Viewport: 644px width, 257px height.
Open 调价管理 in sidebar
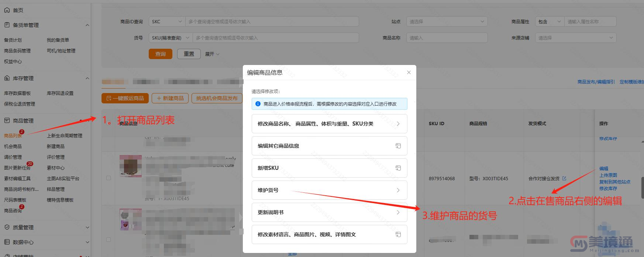13,157
